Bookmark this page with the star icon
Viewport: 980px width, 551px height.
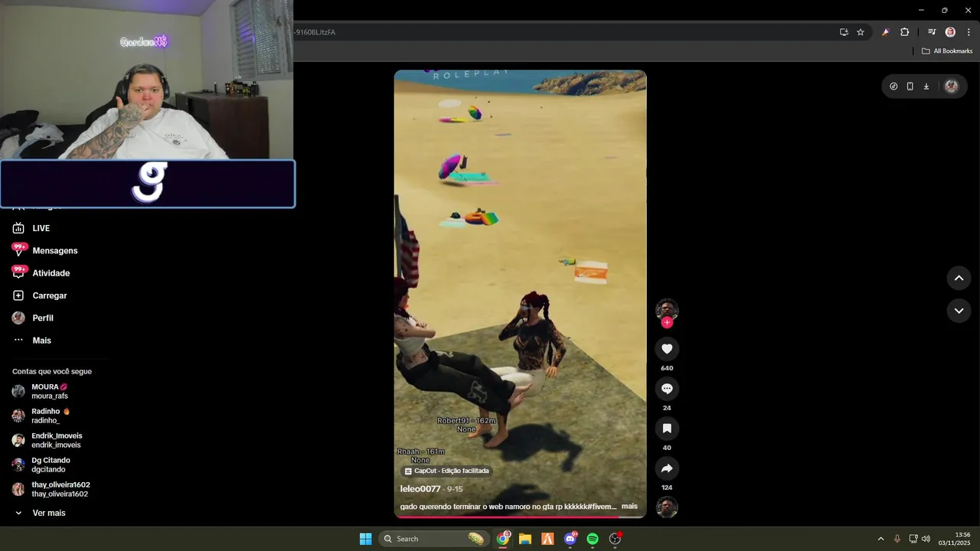click(861, 32)
